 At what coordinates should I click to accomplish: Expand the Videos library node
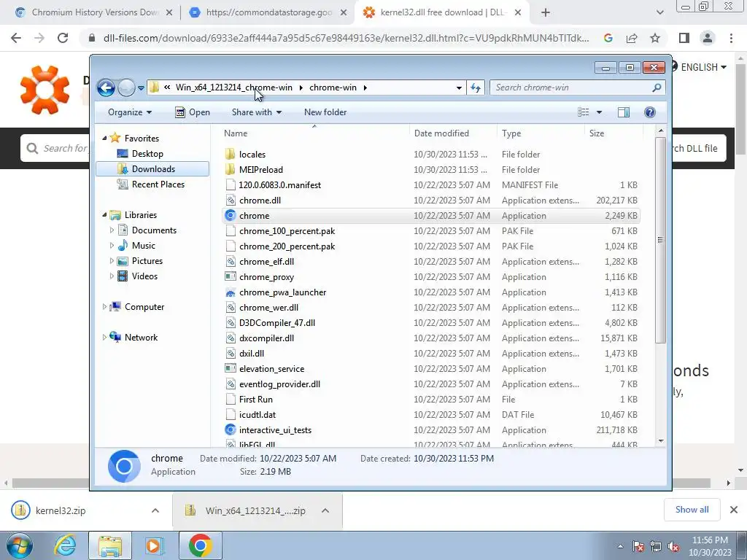112,276
